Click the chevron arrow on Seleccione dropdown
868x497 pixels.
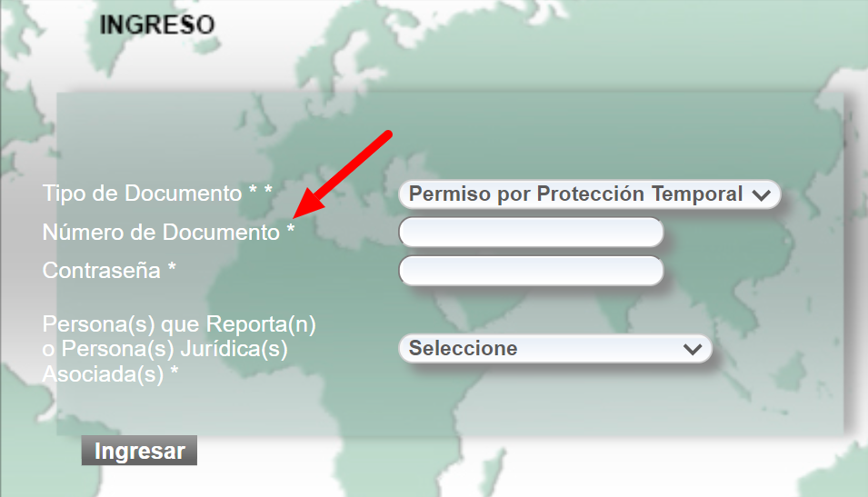point(693,349)
